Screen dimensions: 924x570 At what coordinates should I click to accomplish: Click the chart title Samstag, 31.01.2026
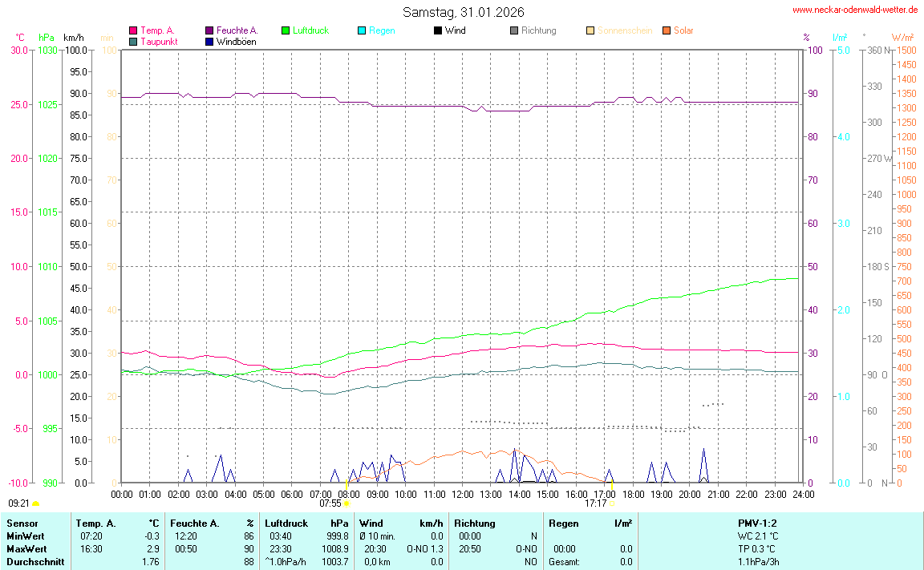(x=464, y=12)
